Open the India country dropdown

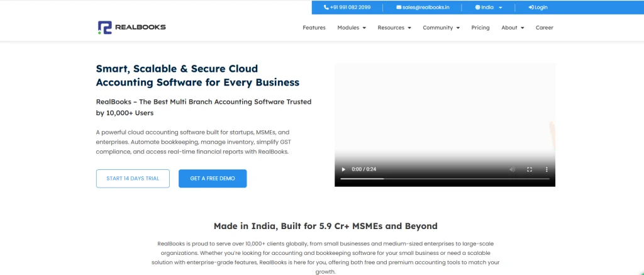click(489, 8)
